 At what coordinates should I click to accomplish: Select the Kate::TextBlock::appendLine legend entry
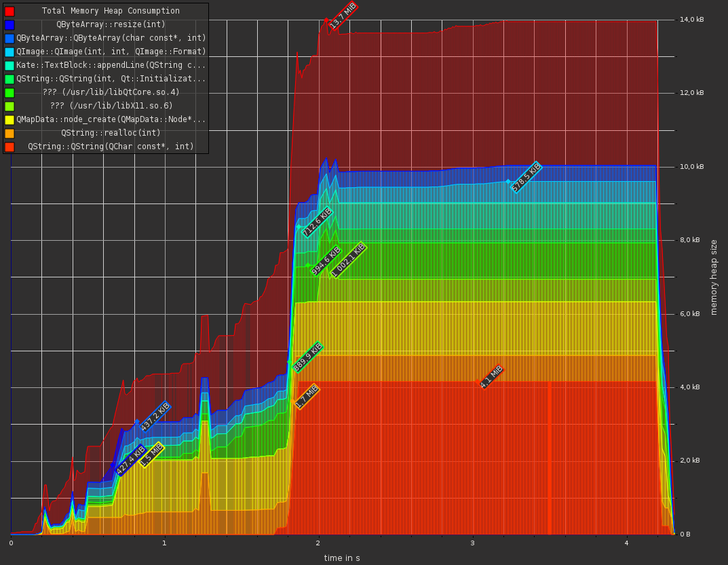(x=111, y=66)
